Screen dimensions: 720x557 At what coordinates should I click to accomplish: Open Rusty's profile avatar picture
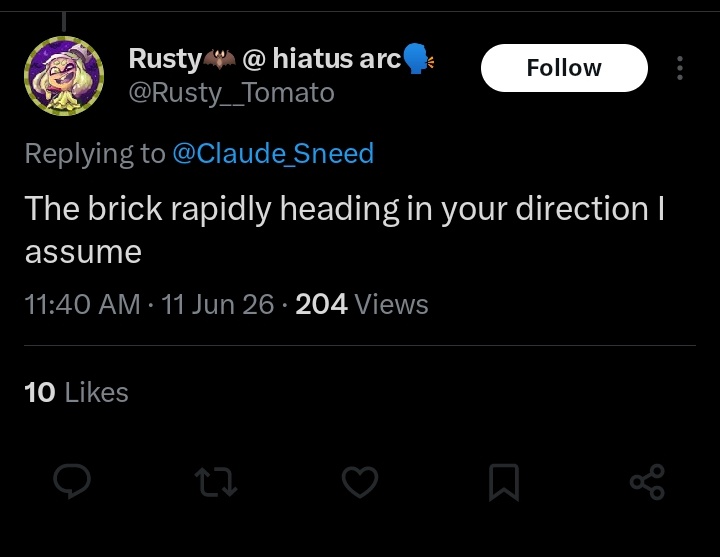click(x=64, y=76)
